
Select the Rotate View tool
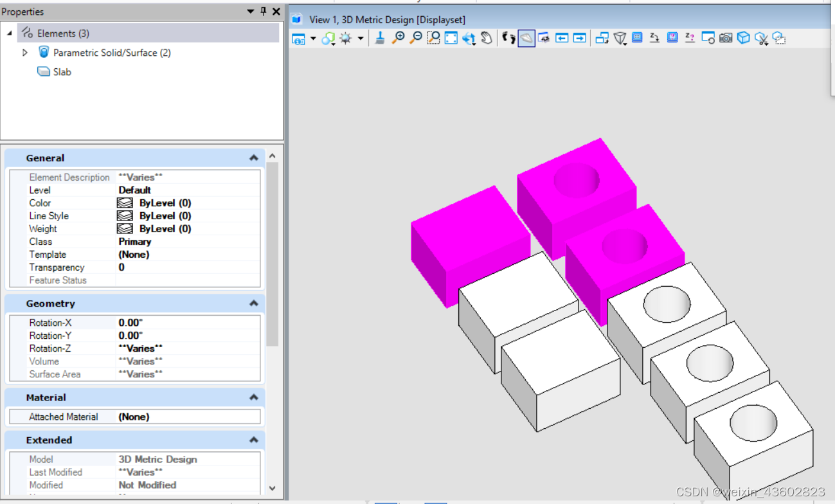(x=469, y=39)
